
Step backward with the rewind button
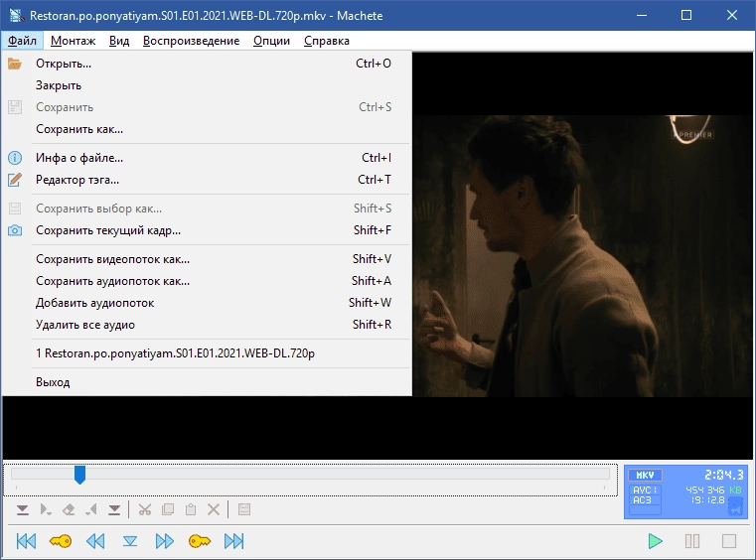pyautogui.click(x=95, y=541)
